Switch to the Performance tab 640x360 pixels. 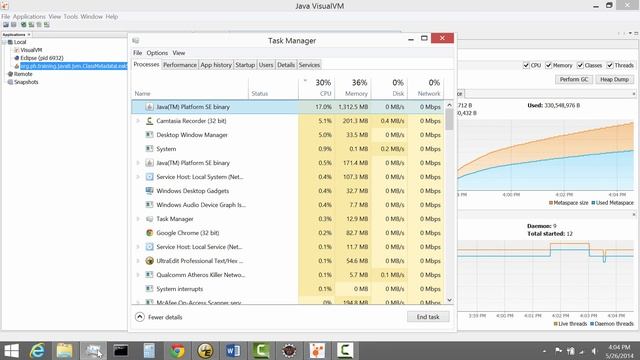click(x=180, y=65)
